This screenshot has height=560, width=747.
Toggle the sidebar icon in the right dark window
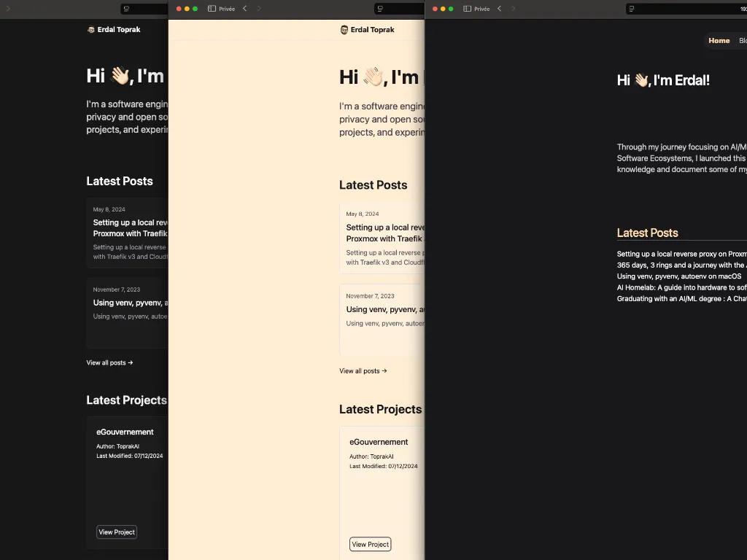[x=467, y=9]
